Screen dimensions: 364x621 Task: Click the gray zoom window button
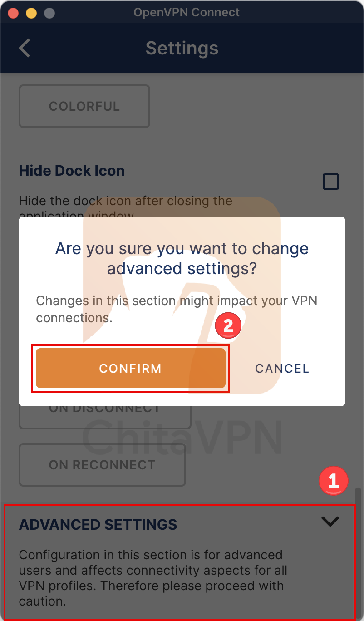coord(49,13)
